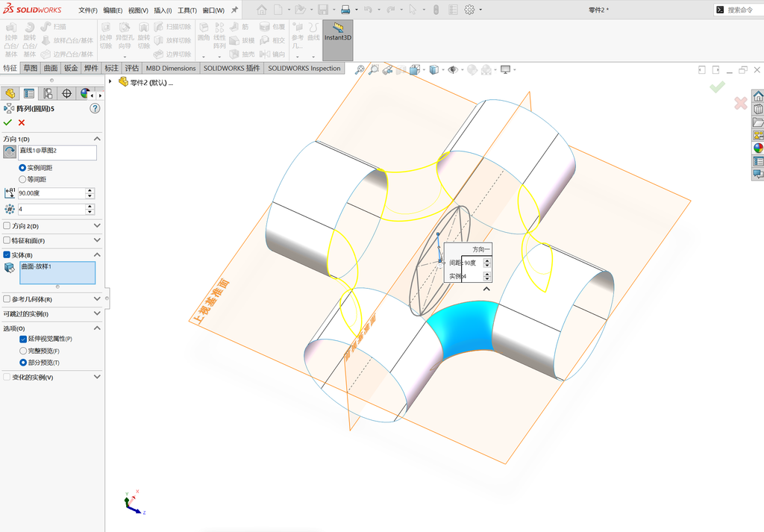
Task: Open the help question mark icon
Action: (95, 109)
